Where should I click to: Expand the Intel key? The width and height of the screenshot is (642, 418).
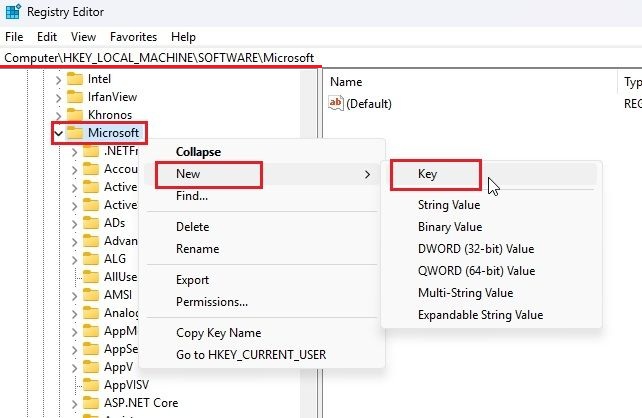pyautogui.click(x=59, y=80)
